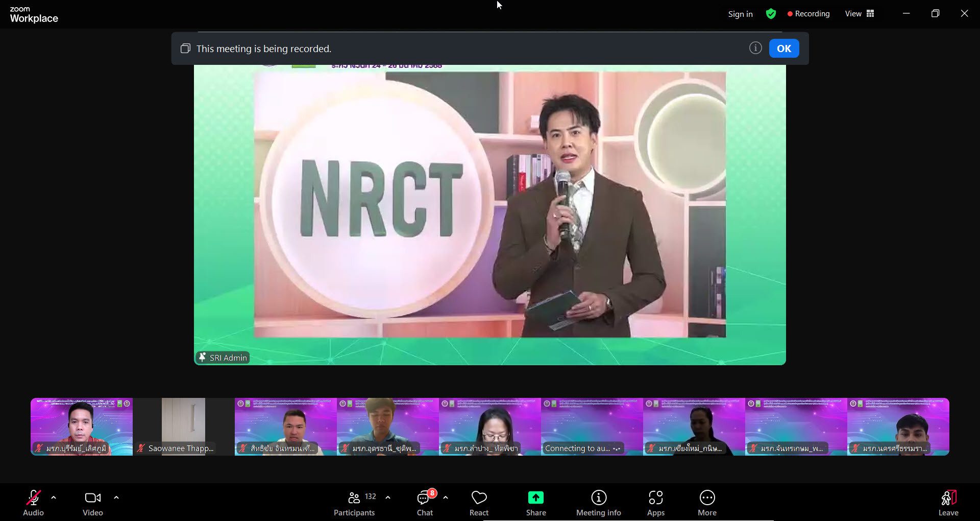The height and width of the screenshot is (521, 980).
Task: Open Meeting info
Action: click(x=599, y=503)
